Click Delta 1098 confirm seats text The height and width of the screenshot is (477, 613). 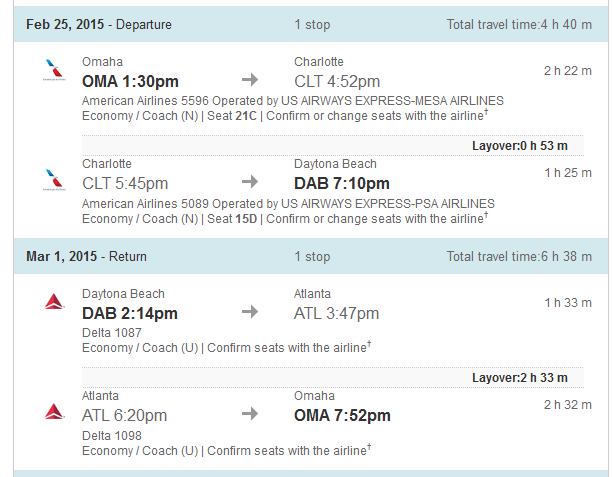[x=289, y=450]
